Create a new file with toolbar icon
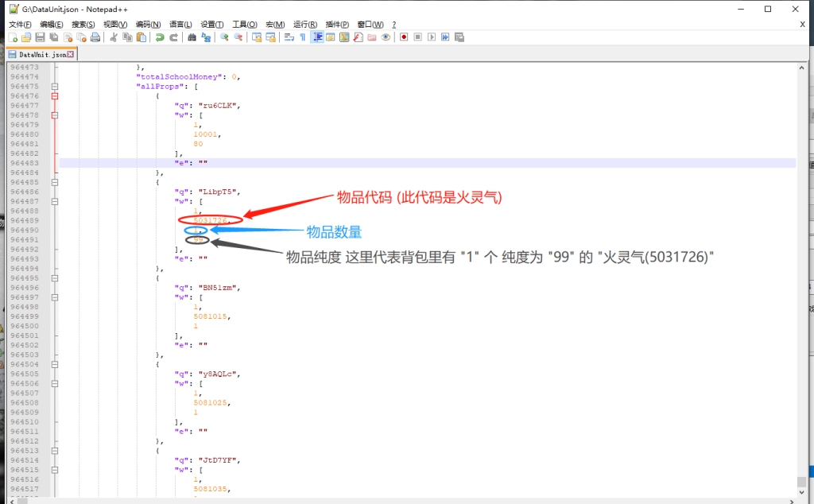The image size is (814, 504). coord(13,37)
